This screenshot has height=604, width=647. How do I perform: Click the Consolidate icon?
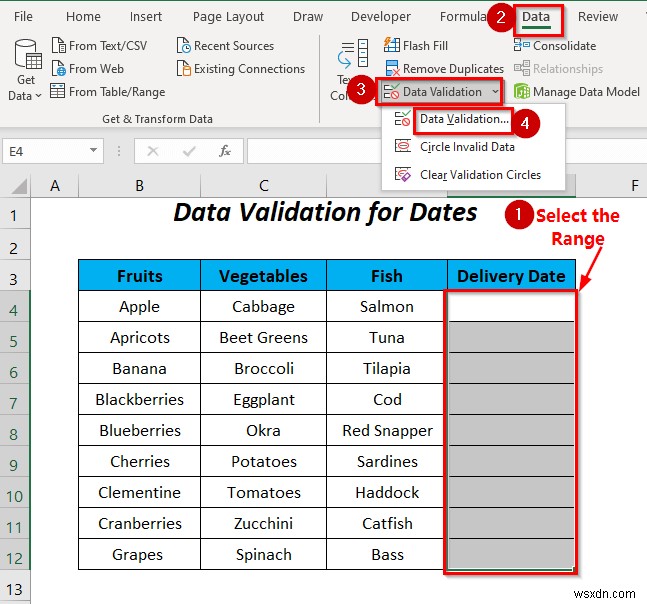tap(522, 45)
